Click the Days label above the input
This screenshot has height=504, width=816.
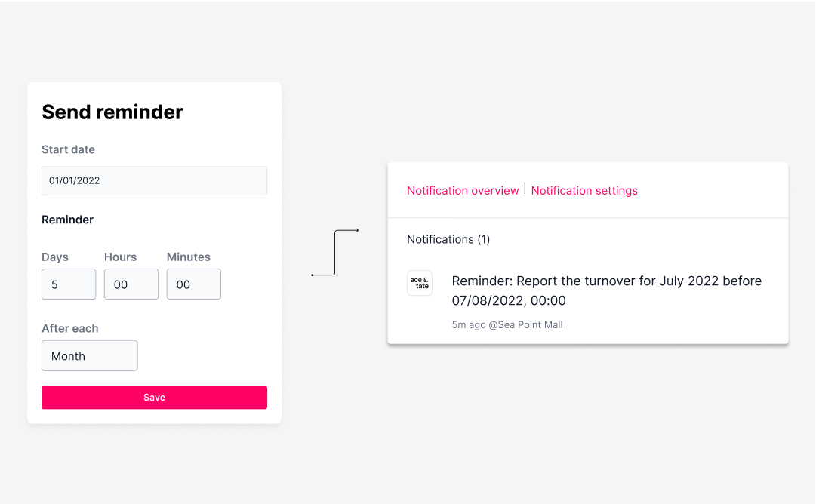[54, 257]
